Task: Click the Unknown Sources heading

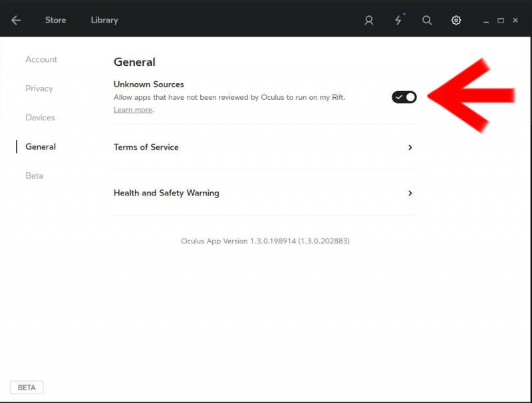Action: [148, 84]
